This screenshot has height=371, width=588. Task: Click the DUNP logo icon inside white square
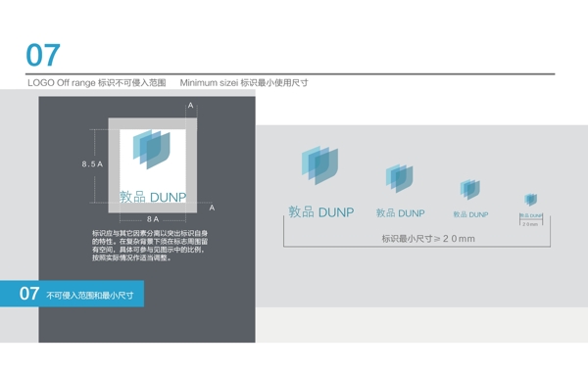pyautogui.click(x=152, y=149)
